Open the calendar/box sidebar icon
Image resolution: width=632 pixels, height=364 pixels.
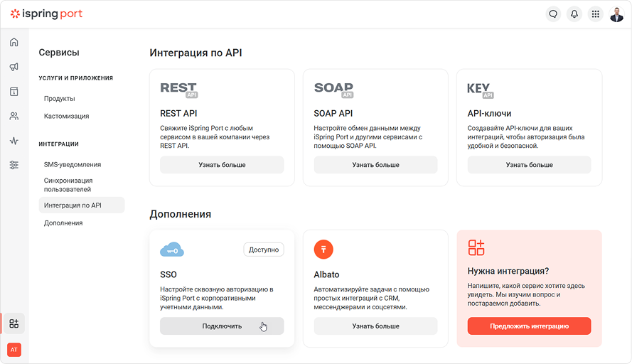pyautogui.click(x=14, y=92)
